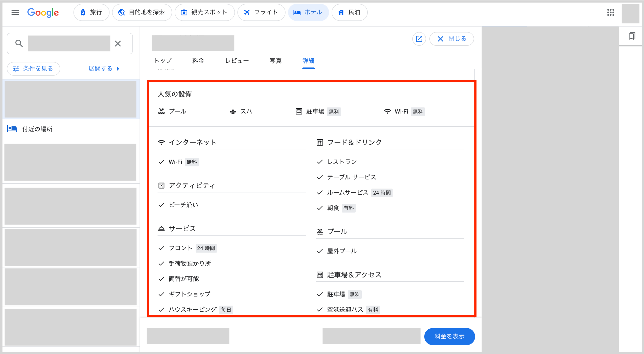
Task: Click the bell icon beside サービス
Action: pos(161,229)
